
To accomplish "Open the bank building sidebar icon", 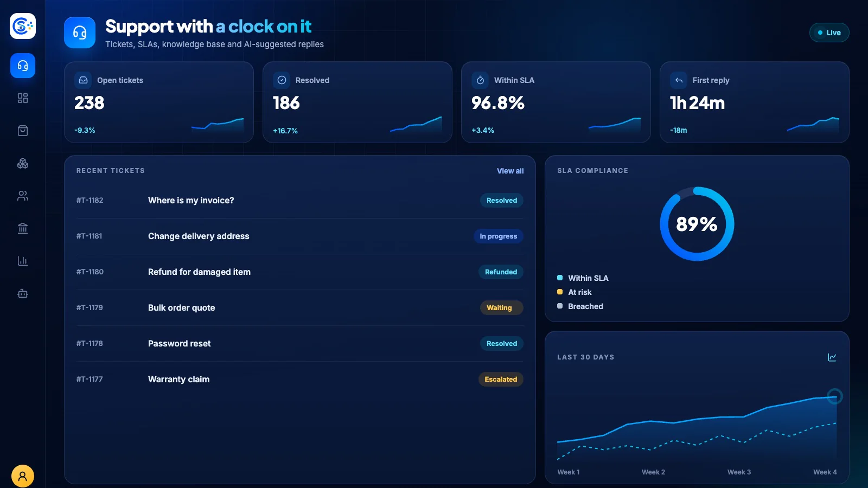I will (x=23, y=228).
